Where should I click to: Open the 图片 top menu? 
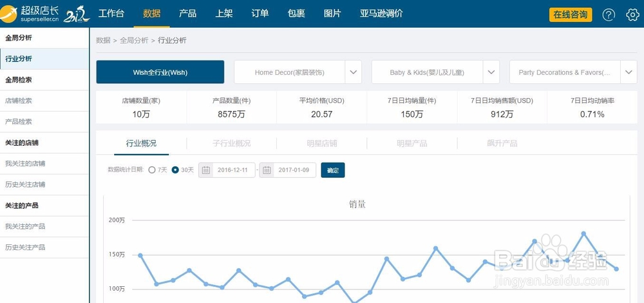pyautogui.click(x=332, y=14)
